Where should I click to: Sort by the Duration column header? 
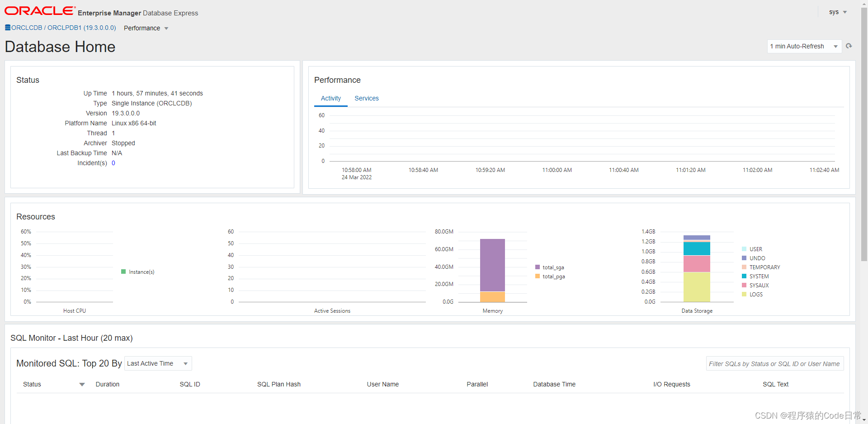108,384
